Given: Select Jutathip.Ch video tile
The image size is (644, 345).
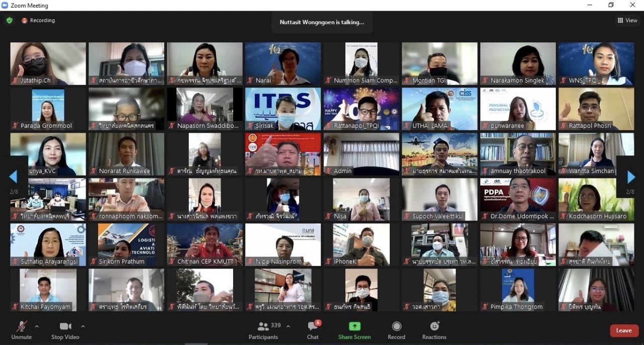Looking at the screenshot, I should (x=48, y=63).
